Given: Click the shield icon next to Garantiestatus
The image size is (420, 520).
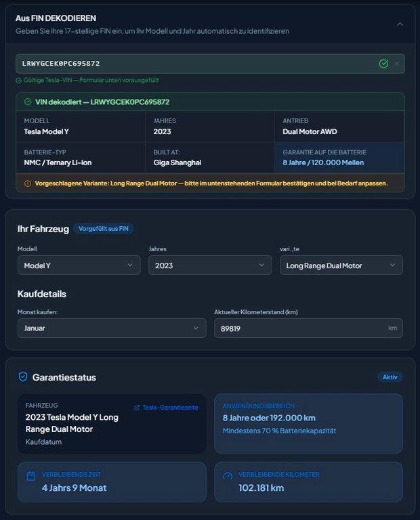Looking at the screenshot, I should point(23,376).
